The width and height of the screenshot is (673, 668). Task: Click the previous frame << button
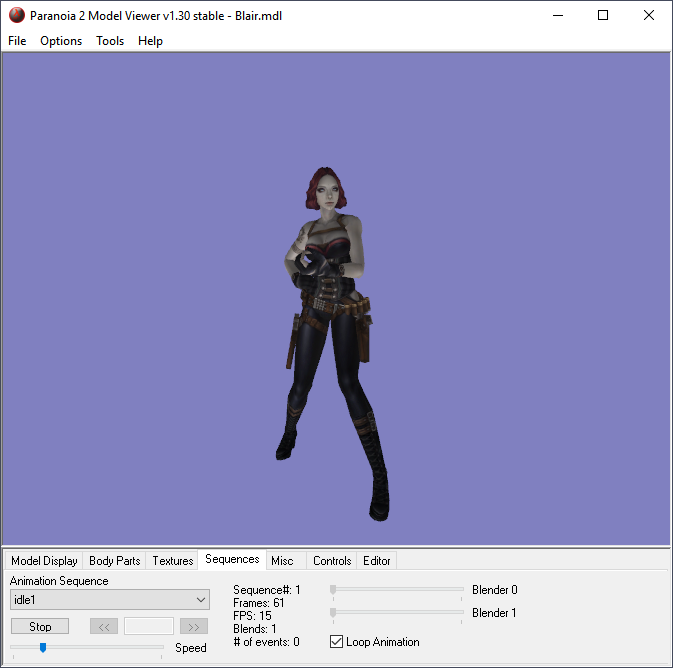[x=104, y=626]
